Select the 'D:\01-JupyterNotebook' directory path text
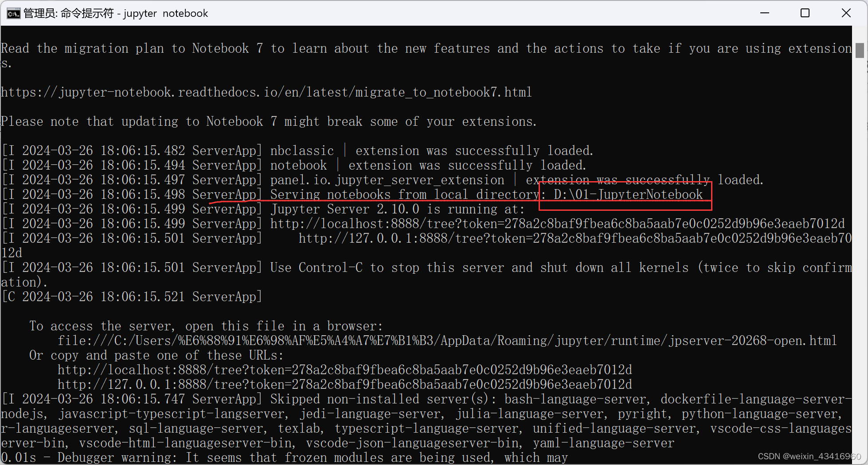The height and width of the screenshot is (465, 868). [628, 194]
